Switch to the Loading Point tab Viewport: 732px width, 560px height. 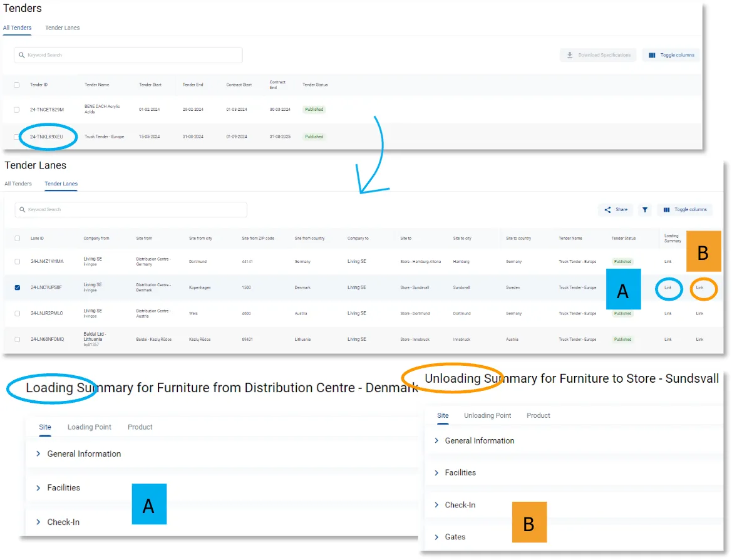(89, 427)
